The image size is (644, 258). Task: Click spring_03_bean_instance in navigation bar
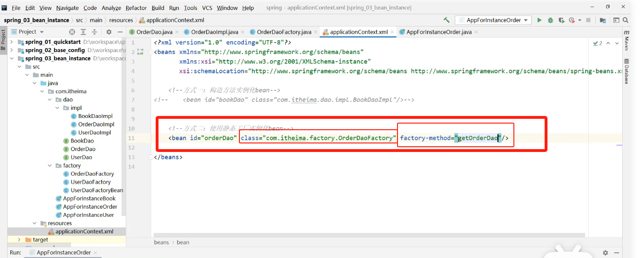[x=36, y=20]
